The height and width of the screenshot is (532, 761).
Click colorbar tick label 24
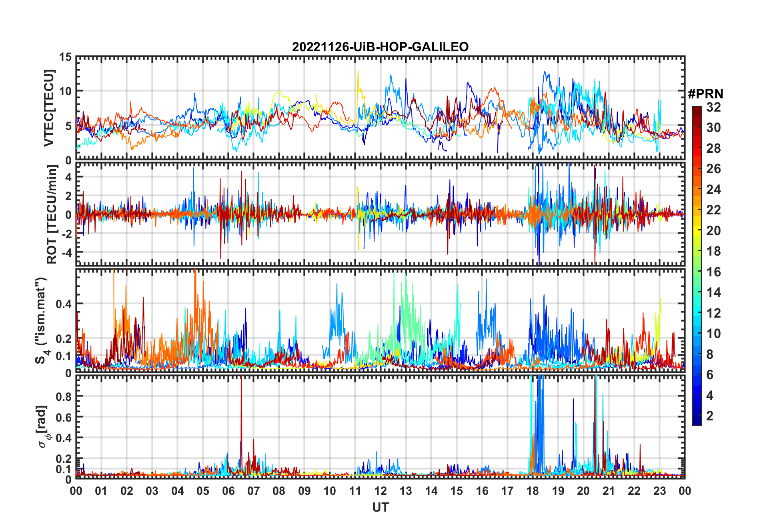click(x=713, y=190)
